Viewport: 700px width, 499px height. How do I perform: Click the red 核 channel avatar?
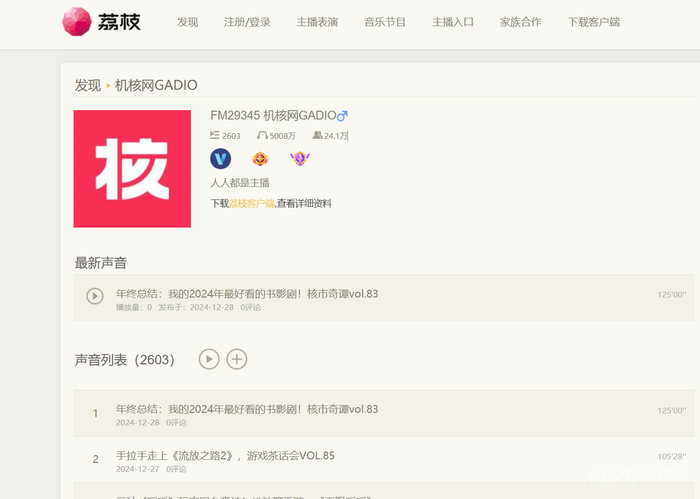point(132,169)
